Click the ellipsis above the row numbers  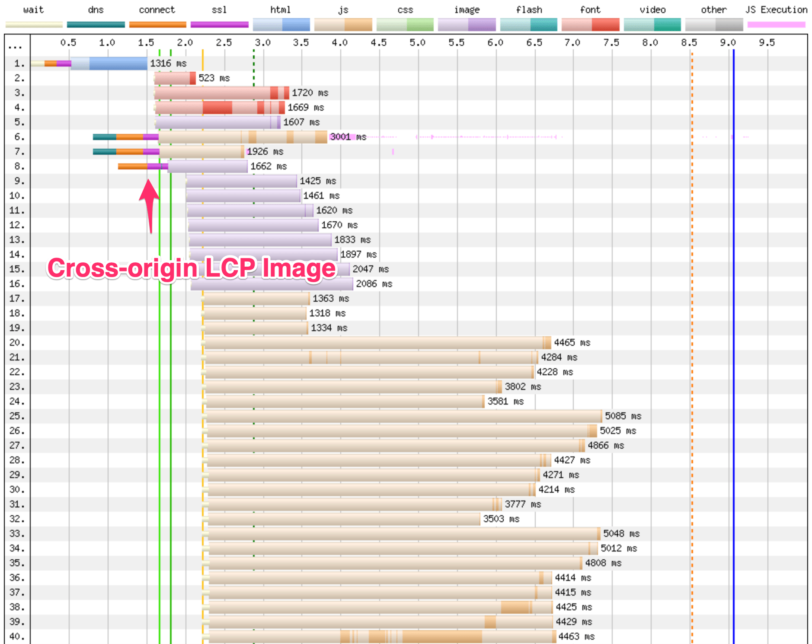tap(15, 47)
